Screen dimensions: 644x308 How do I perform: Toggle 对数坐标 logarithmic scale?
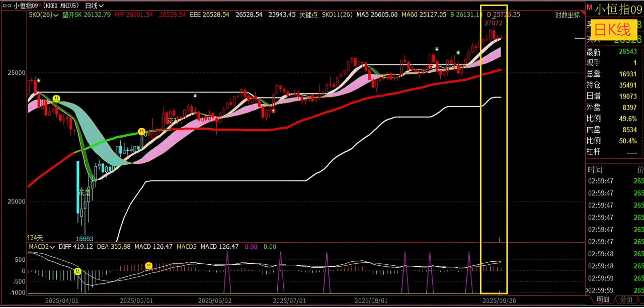(x=567, y=15)
